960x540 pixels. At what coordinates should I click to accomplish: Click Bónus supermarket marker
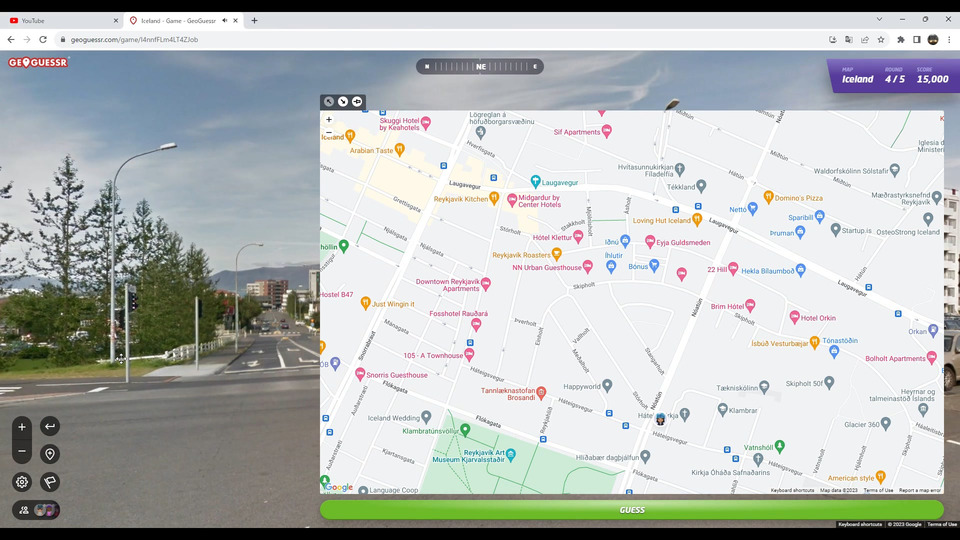coord(654,265)
